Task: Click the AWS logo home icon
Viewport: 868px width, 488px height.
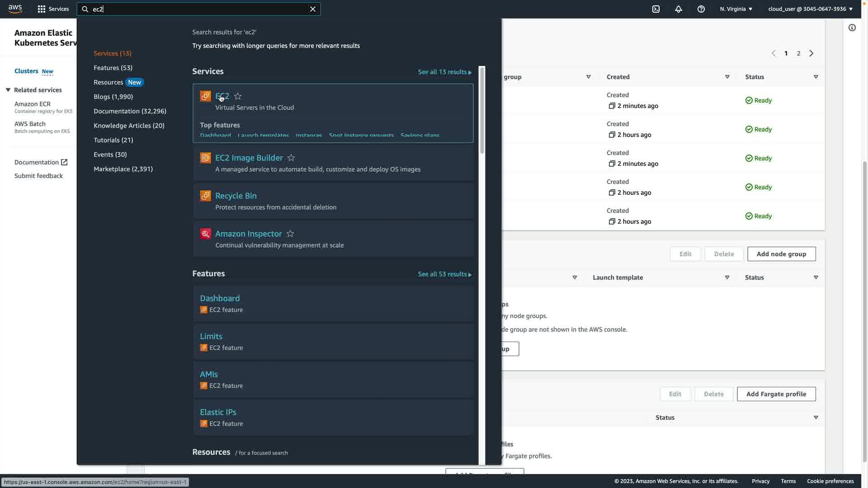Action: click(x=15, y=9)
